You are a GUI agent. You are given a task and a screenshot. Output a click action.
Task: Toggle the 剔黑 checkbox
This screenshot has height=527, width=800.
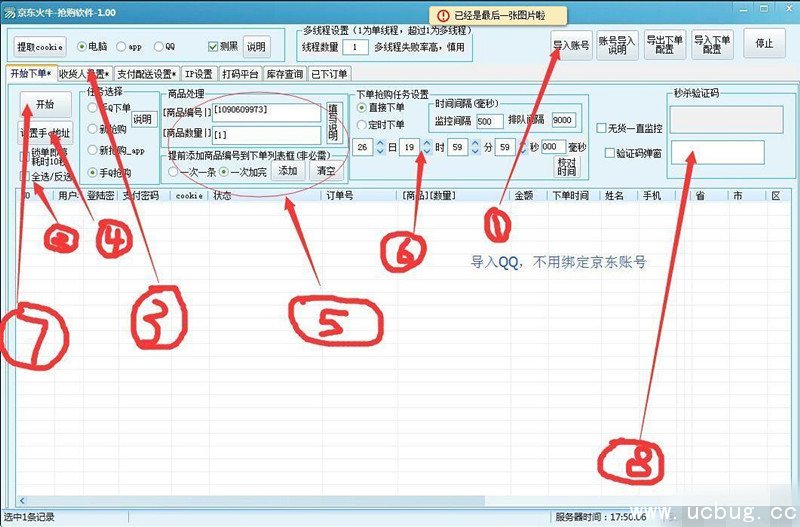(x=212, y=46)
